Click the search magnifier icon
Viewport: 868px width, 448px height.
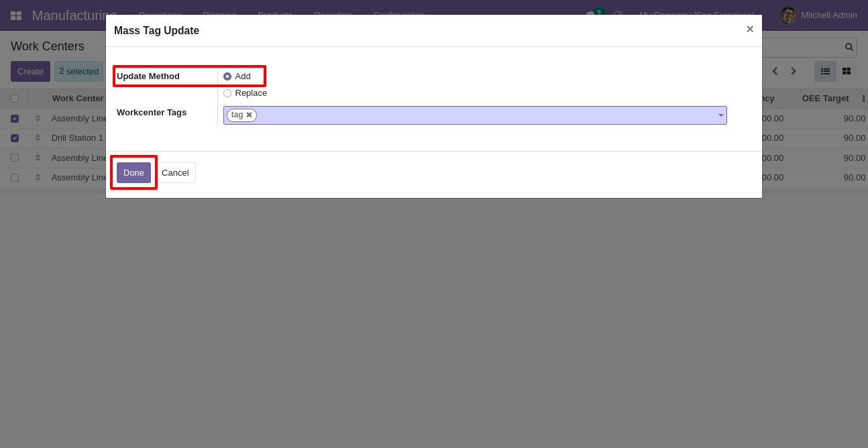click(x=849, y=47)
